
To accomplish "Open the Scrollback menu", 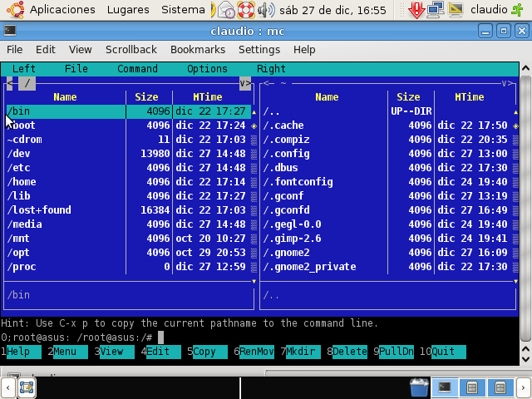I will point(131,50).
